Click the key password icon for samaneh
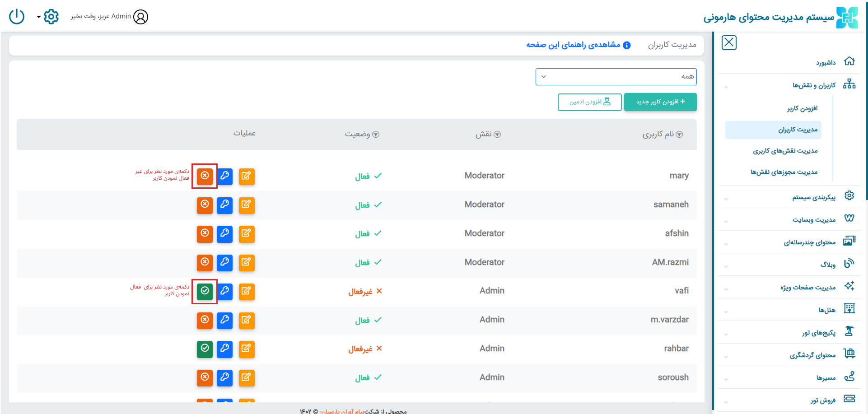Screen dimensions: 868x414 tap(224, 205)
